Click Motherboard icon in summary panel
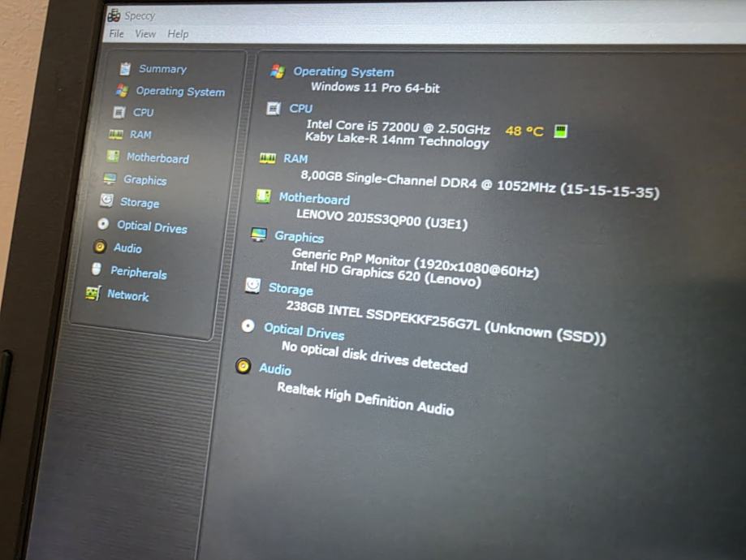This screenshot has width=746, height=560. 263,196
